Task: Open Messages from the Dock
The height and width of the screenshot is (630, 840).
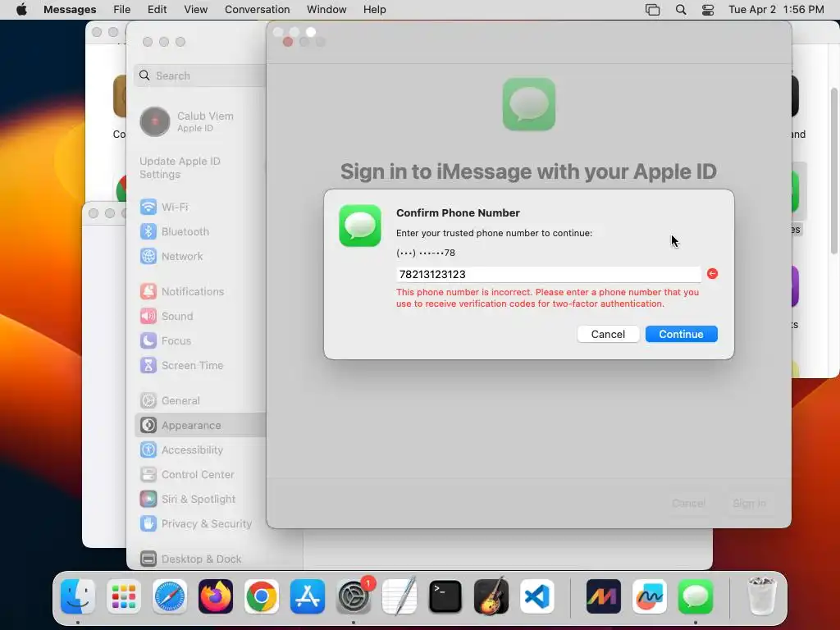Action: pyautogui.click(x=696, y=596)
